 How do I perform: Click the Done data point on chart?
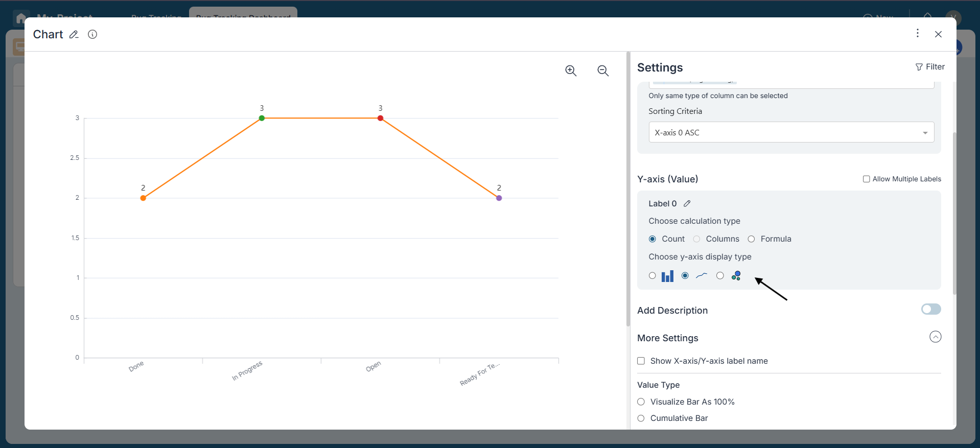(x=143, y=198)
